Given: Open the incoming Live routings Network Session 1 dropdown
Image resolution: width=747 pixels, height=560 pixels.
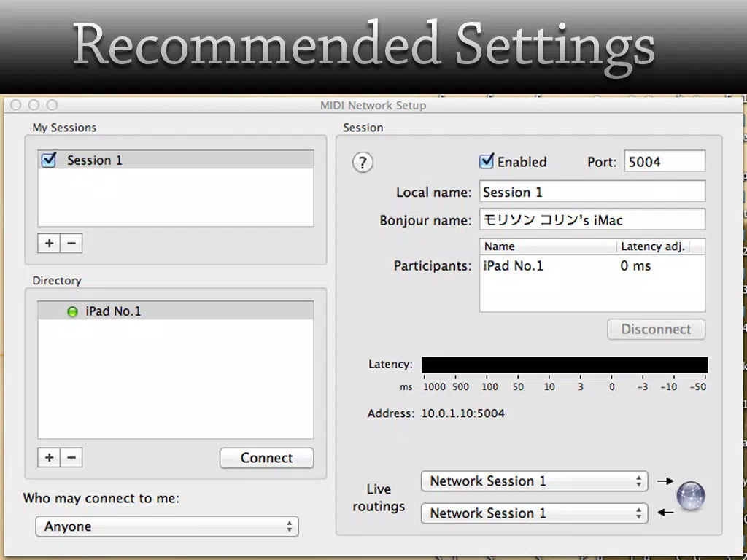Looking at the screenshot, I should pos(534,513).
